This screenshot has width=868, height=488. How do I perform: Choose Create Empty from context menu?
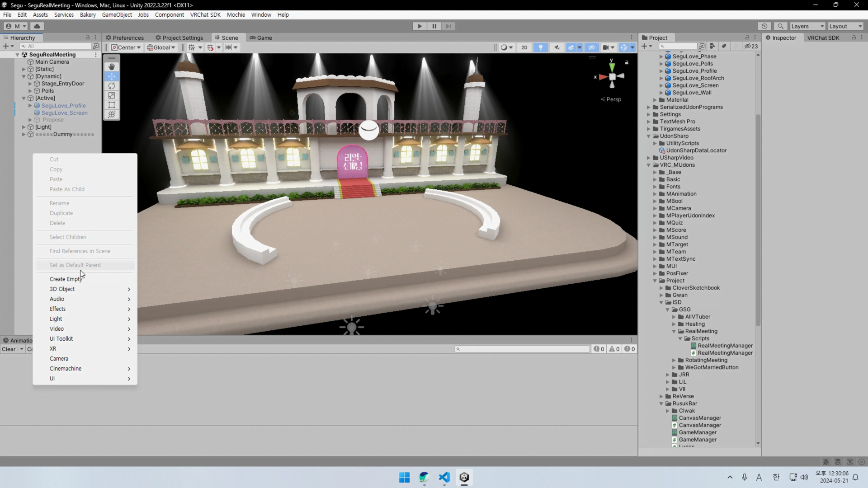pyautogui.click(x=66, y=279)
